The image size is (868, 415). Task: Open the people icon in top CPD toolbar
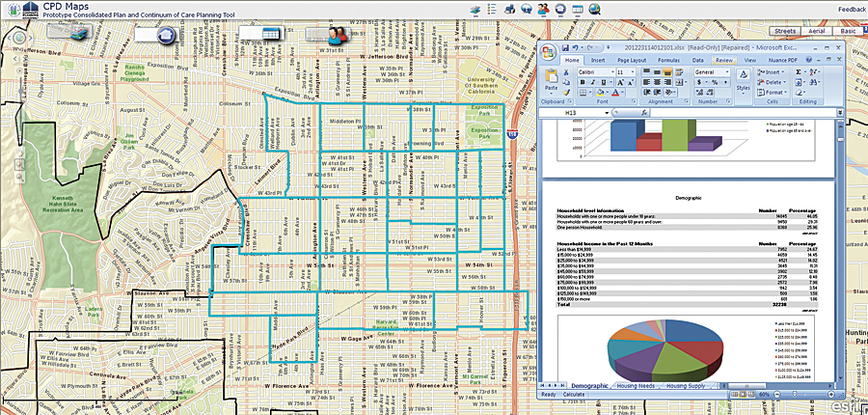pyautogui.click(x=544, y=9)
